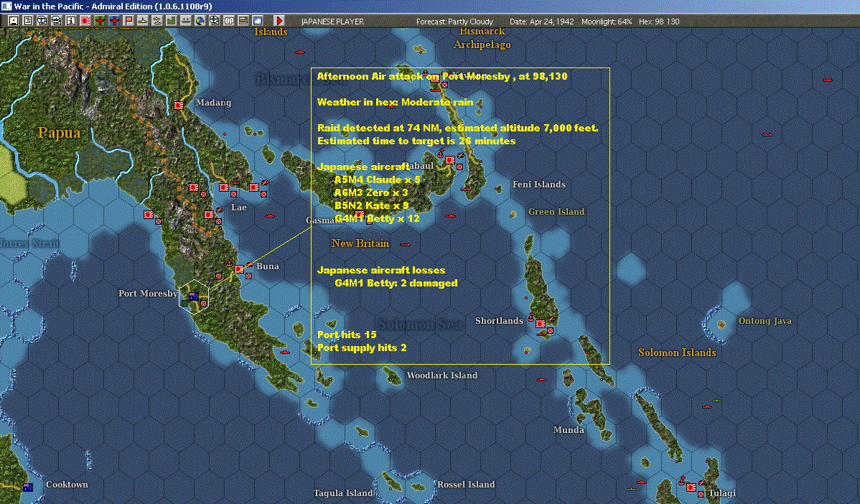Click the Papua region label
Screen dimensions: 860x504
pos(59,133)
